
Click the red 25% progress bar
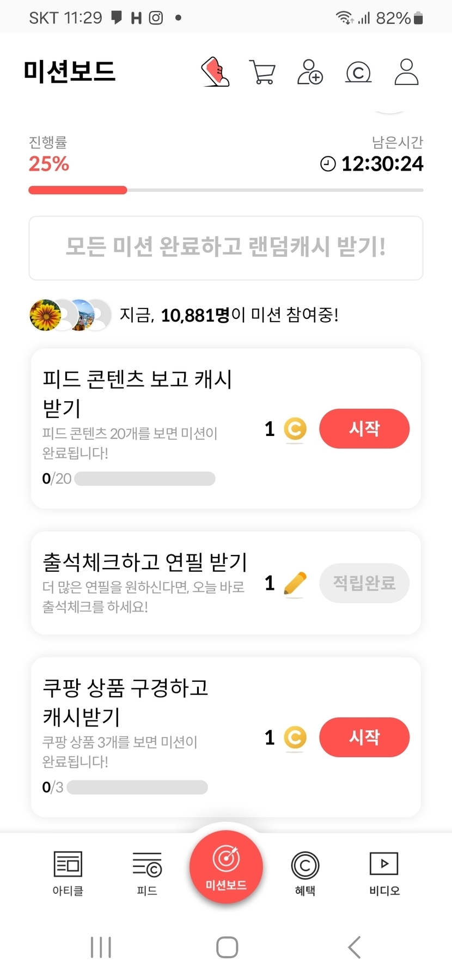(78, 190)
